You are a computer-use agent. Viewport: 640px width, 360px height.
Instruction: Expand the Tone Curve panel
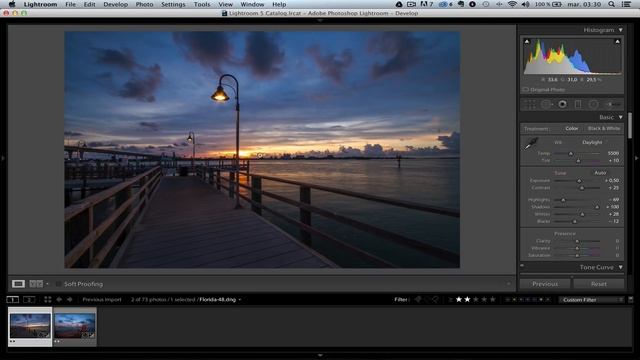(620, 267)
